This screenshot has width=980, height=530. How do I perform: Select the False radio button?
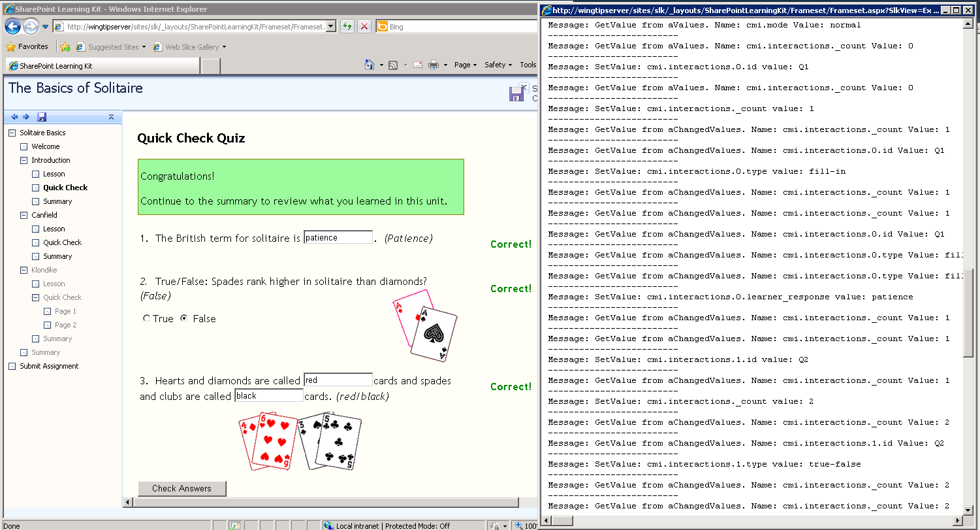(x=184, y=319)
